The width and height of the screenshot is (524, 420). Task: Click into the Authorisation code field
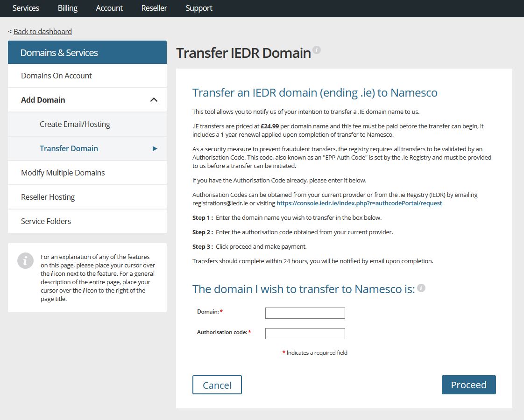305,334
